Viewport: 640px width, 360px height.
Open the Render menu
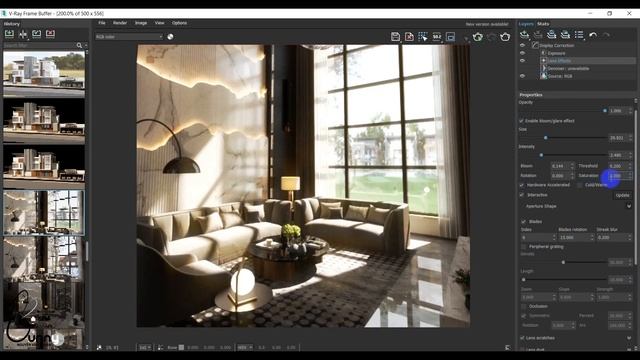[x=120, y=23]
